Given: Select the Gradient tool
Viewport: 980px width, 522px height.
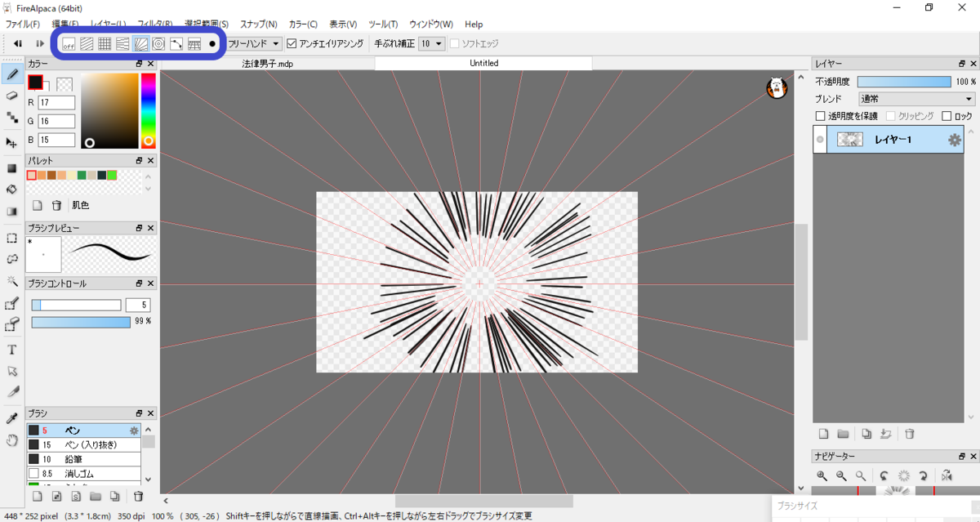Looking at the screenshot, I should click(x=12, y=212).
